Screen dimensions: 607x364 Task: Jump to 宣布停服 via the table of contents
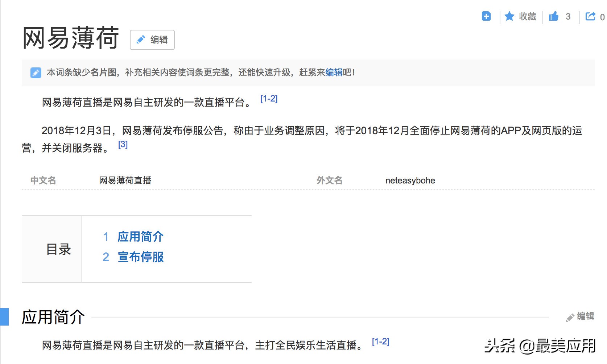tap(140, 257)
